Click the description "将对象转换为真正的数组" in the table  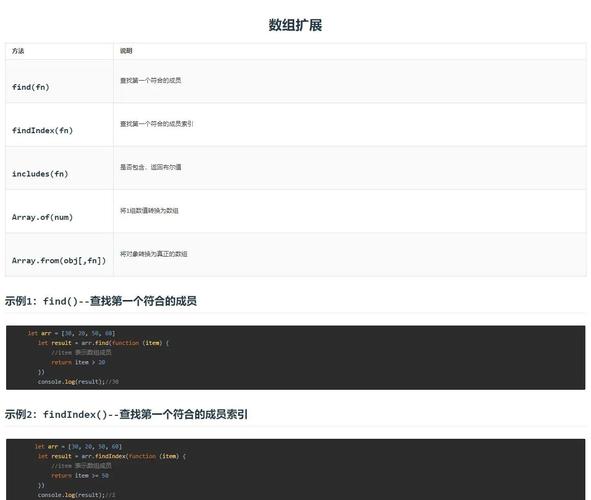tap(153, 254)
